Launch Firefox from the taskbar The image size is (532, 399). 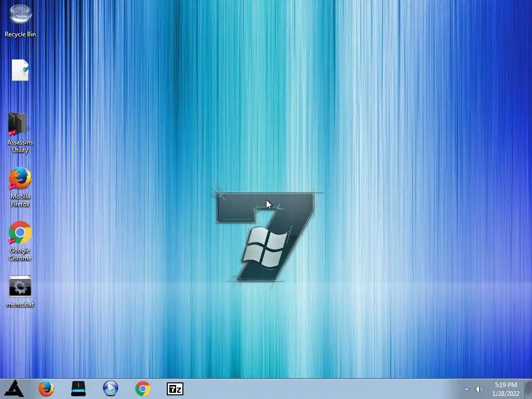tap(46, 389)
